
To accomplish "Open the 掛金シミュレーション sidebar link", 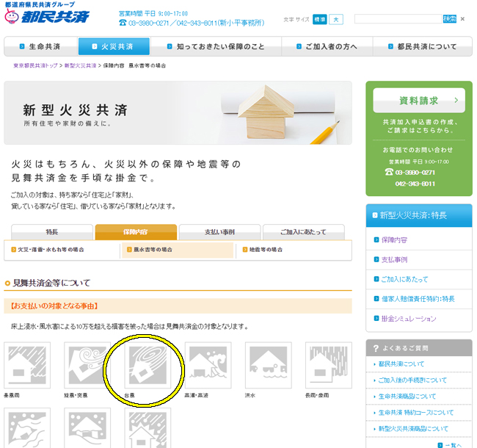I will click(x=408, y=319).
